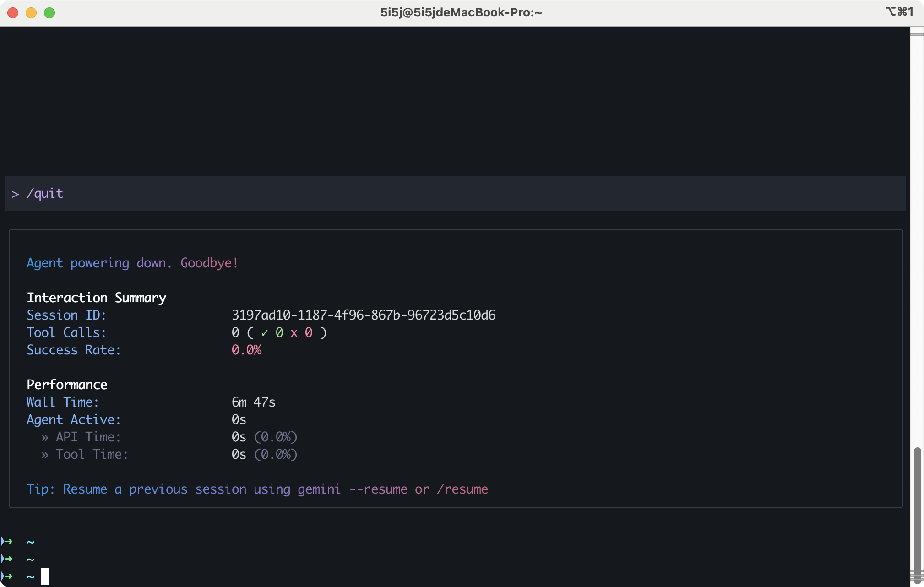This screenshot has height=587, width=924.
Task: Click the yellow minimize window button
Action: coord(31,13)
